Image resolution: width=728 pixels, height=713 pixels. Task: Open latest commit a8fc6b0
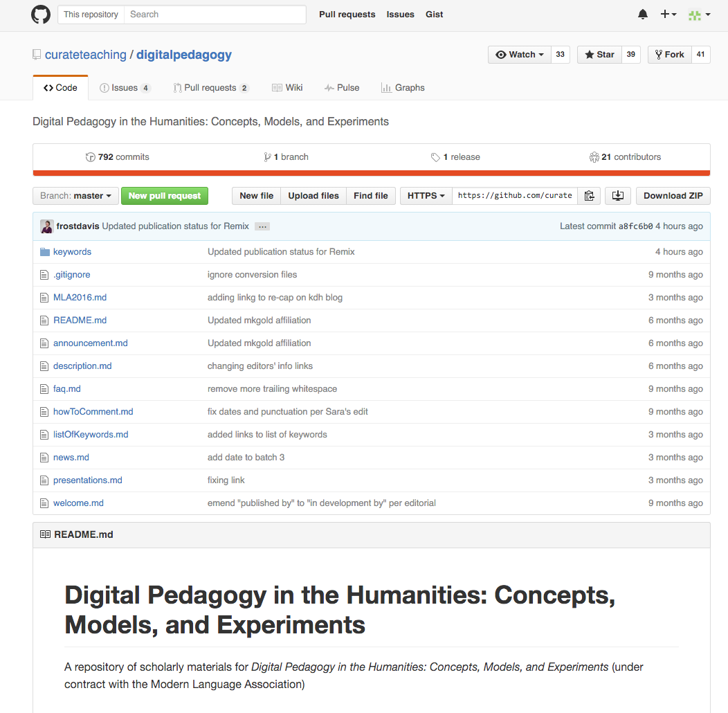tap(635, 226)
